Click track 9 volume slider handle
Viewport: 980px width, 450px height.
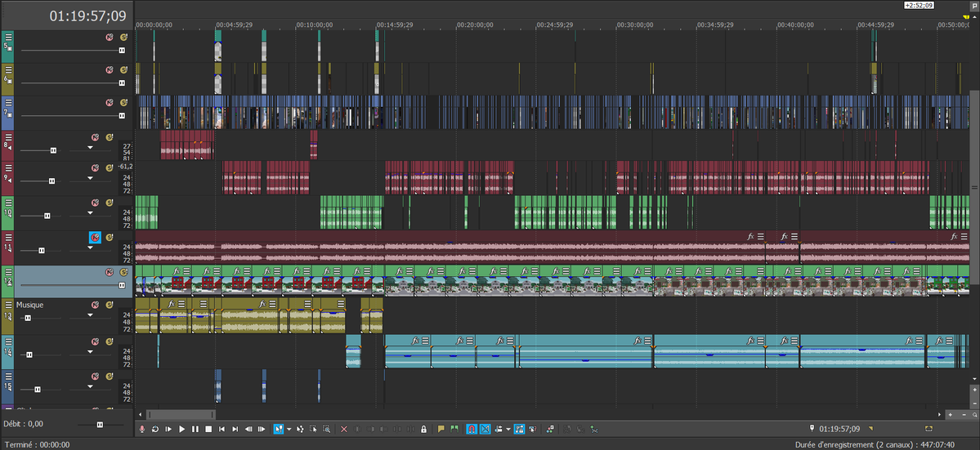tap(51, 181)
